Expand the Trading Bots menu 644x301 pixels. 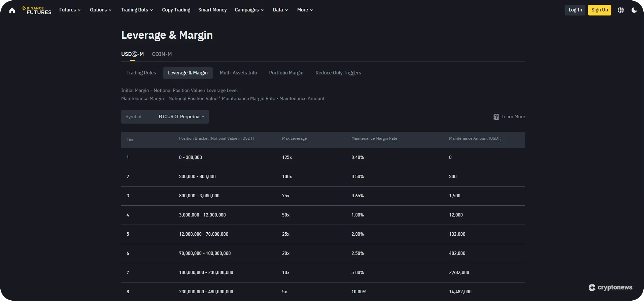click(x=137, y=10)
